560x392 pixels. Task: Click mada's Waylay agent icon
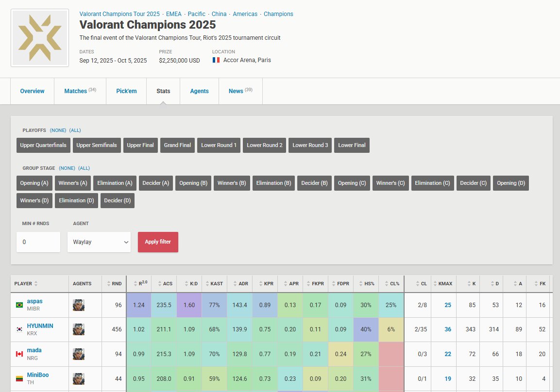(x=79, y=354)
